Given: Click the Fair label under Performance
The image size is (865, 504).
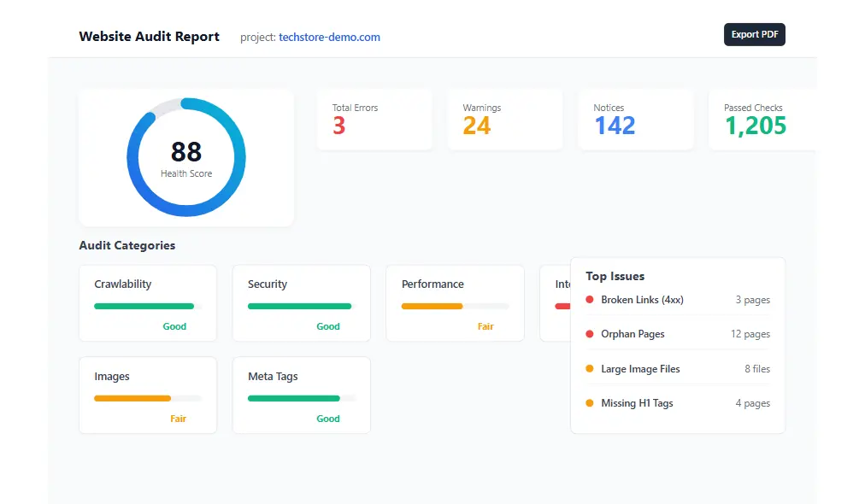Looking at the screenshot, I should coord(485,326).
